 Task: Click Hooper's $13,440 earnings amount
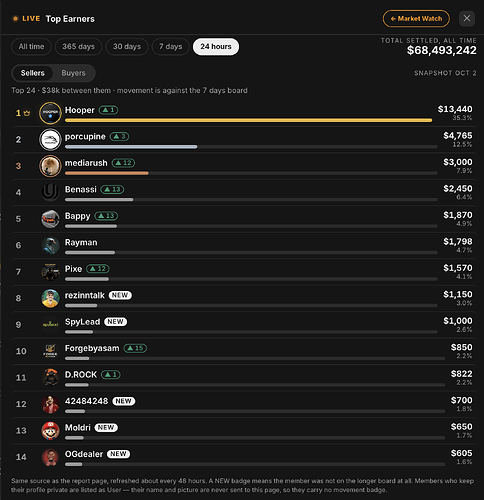click(455, 109)
